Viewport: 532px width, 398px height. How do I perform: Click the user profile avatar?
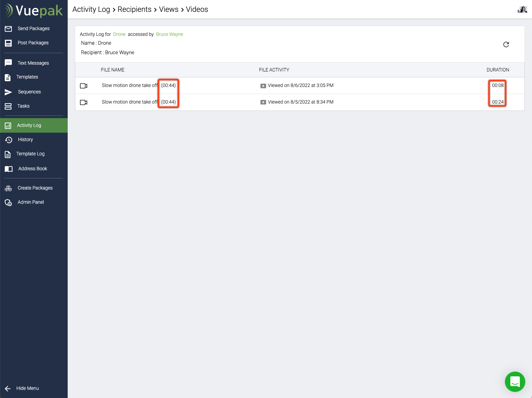click(x=522, y=9)
